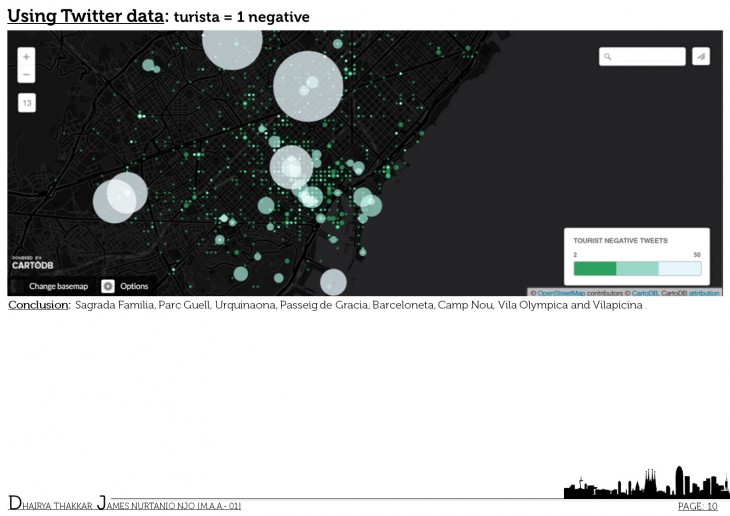Type in the map search field
This screenshot has width=730, height=516.
click(x=648, y=57)
